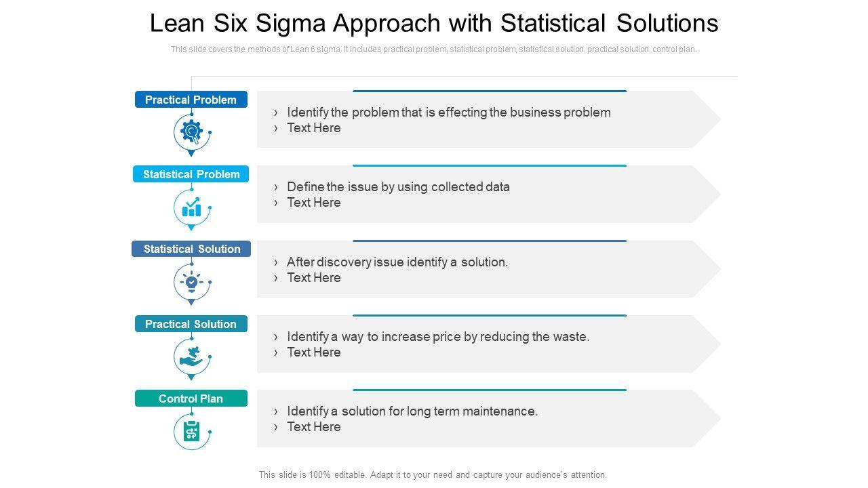Click 'Text Here' placeholder in Control Plan row

point(313,427)
